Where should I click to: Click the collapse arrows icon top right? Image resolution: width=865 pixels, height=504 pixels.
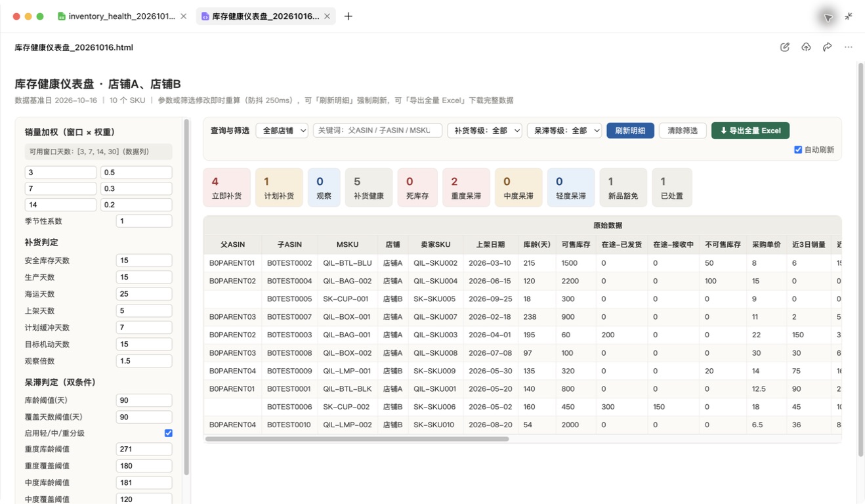click(849, 16)
